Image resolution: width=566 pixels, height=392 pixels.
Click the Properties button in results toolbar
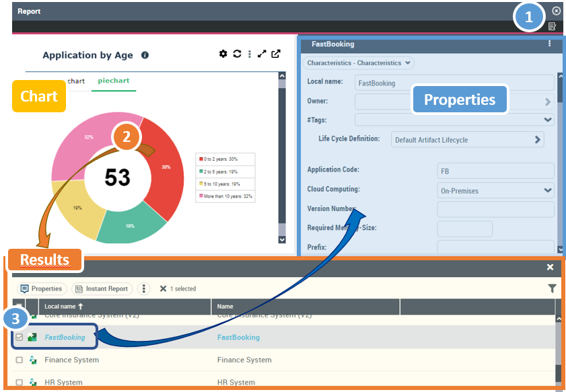42,288
